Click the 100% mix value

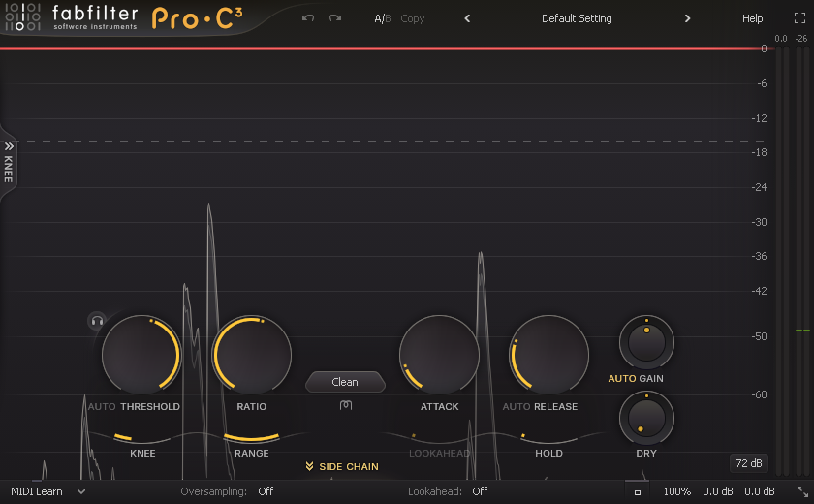tap(677, 491)
